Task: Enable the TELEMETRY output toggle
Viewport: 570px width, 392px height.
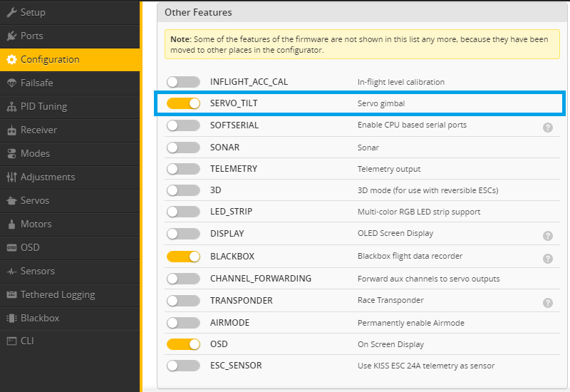Action: (x=183, y=169)
